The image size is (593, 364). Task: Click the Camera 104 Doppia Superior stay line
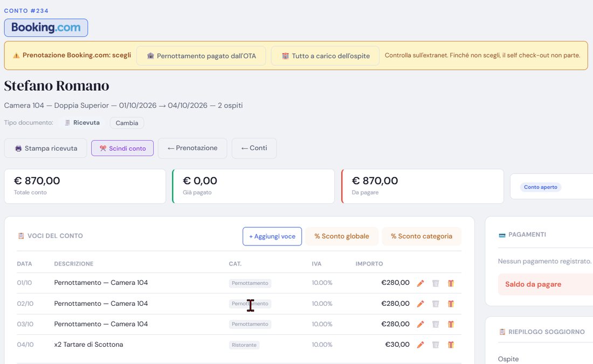[x=123, y=106]
